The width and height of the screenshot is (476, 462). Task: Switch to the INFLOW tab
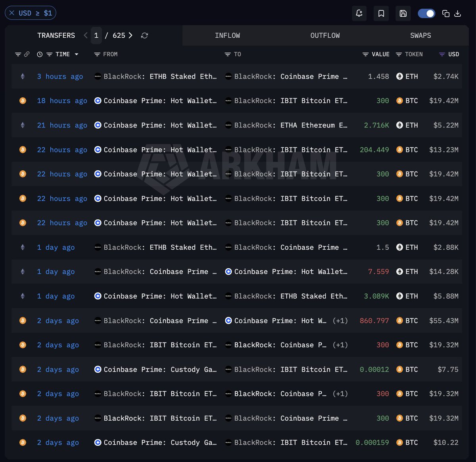click(227, 35)
